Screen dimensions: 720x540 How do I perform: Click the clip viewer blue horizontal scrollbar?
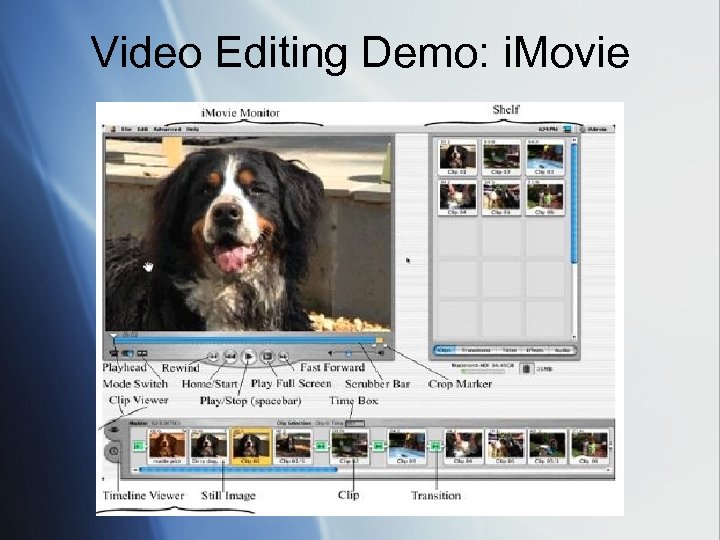click(x=238, y=470)
